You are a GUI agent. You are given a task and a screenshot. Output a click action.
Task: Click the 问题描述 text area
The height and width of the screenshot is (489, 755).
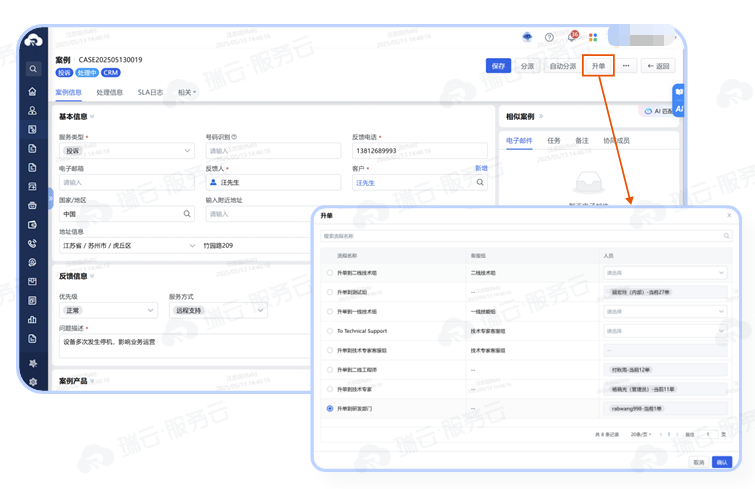tap(185, 346)
